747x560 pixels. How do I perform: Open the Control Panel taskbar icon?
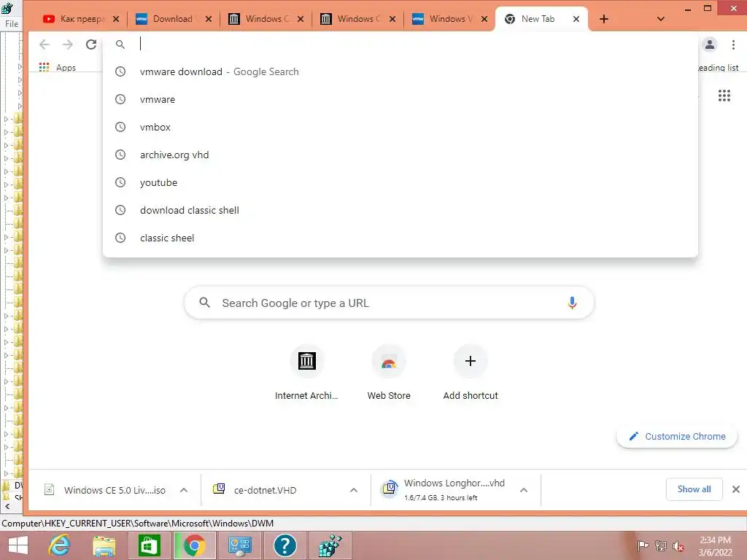point(239,545)
